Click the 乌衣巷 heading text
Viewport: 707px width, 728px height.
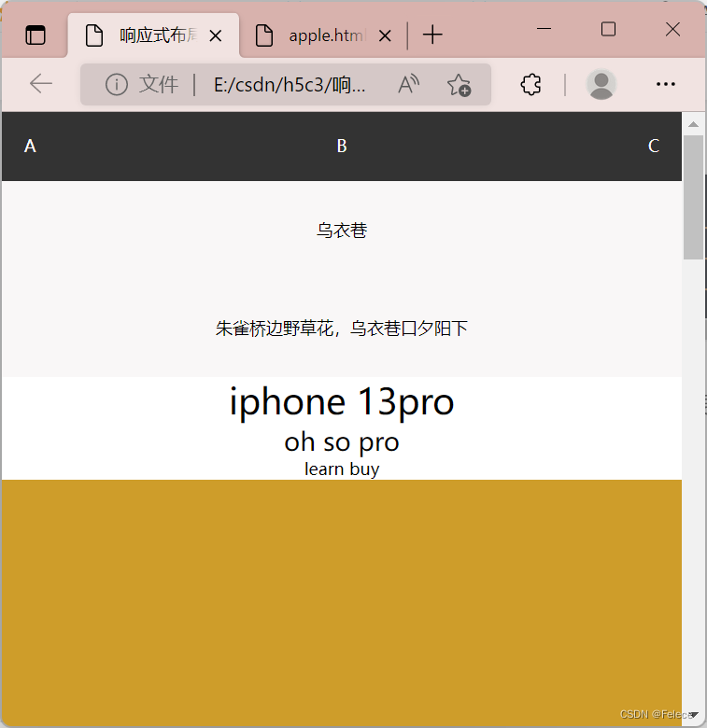pyautogui.click(x=342, y=231)
